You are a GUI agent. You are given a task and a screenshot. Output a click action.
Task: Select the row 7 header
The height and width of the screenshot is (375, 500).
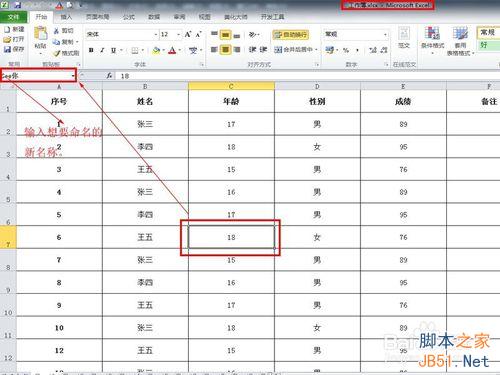(8, 237)
